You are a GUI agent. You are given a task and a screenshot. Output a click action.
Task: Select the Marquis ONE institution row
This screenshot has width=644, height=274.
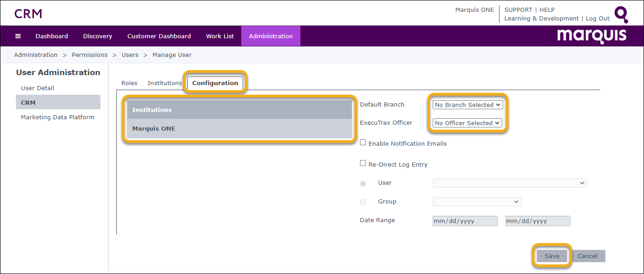coord(240,129)
